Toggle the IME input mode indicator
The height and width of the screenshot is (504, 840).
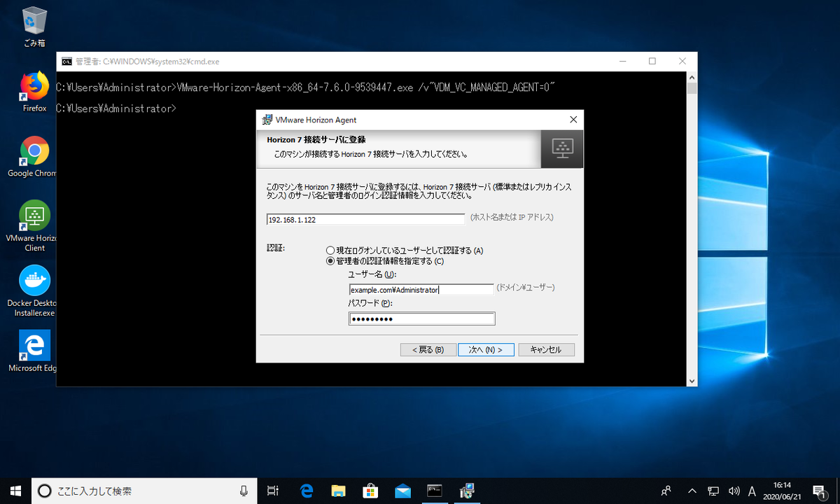pos(752,491)
